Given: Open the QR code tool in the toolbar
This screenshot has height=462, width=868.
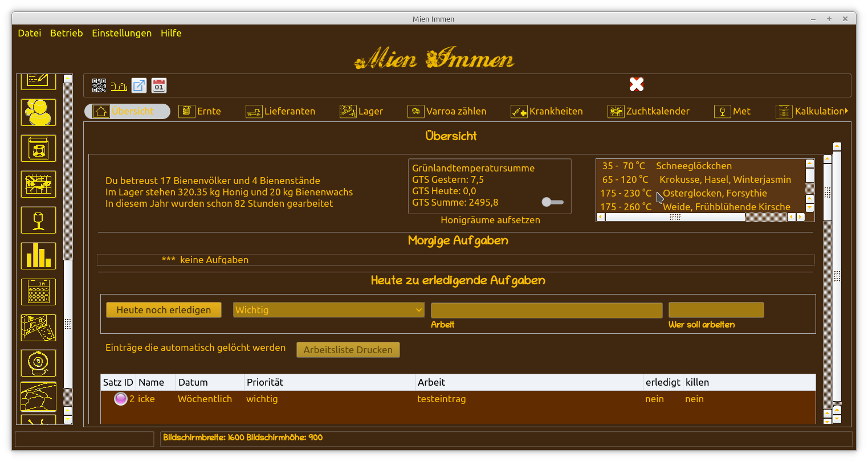Looking at the screenshot, I should 99,85.
